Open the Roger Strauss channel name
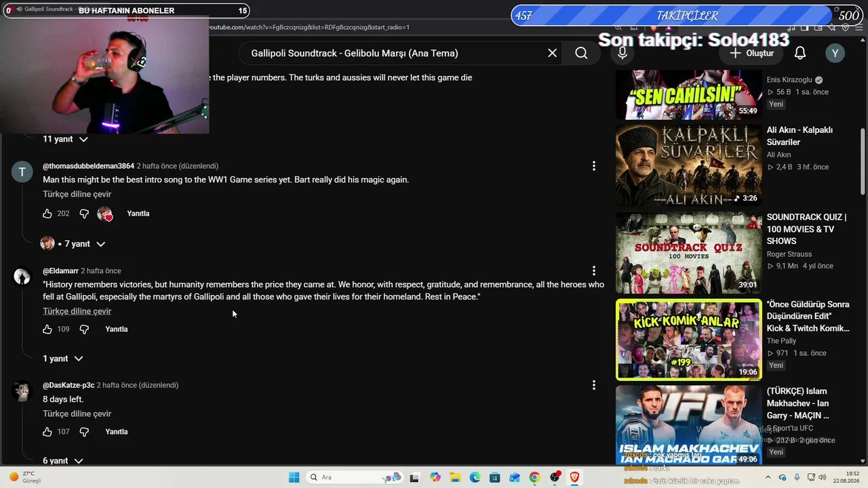Image resolution: width=868 pixels, height=488 pixels. pos(791,254)
